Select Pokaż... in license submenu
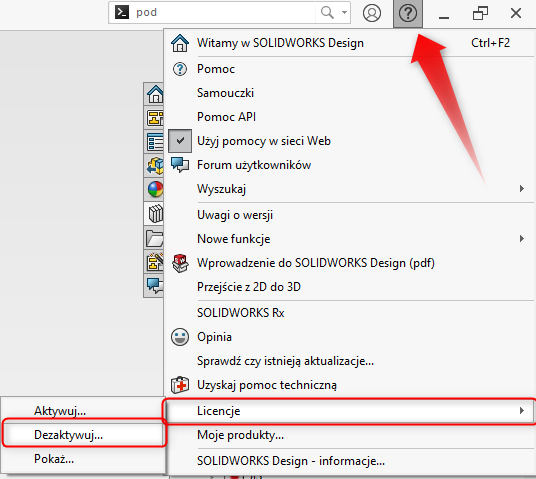Screen dimensions: 536x479 coord(83,459)
